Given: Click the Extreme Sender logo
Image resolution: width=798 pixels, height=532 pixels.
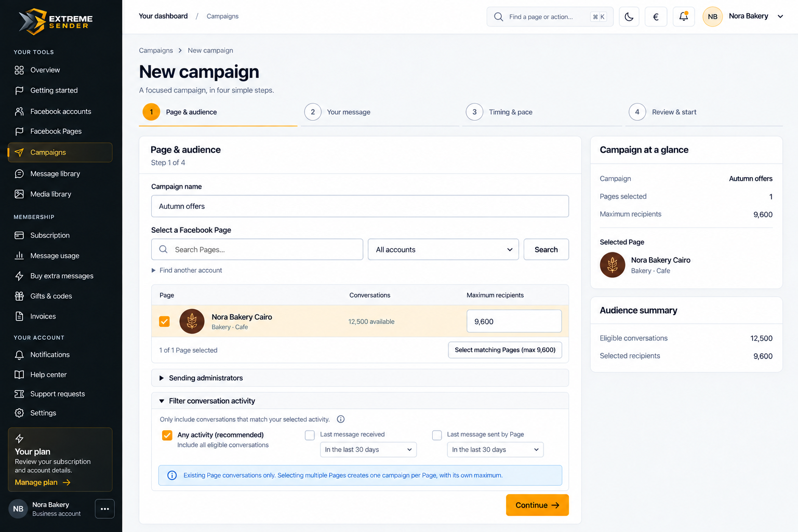Looking at the screenshot, I should (56, 22).
